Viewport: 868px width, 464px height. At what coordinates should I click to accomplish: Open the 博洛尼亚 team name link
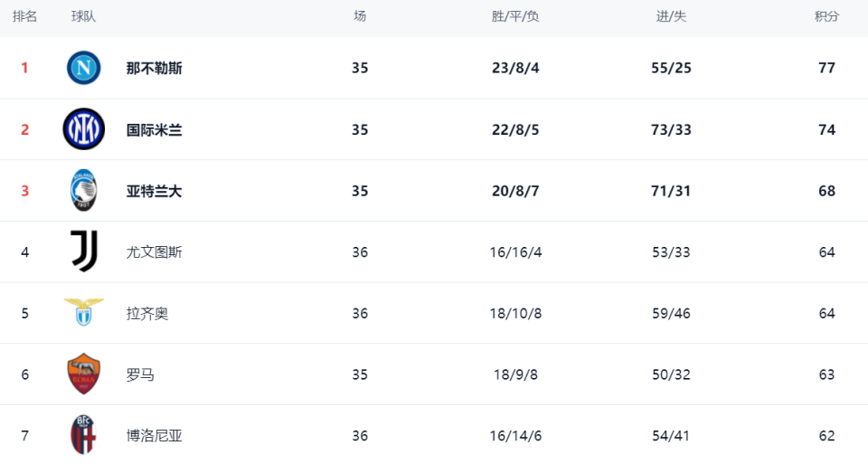[x=154, y=436]
